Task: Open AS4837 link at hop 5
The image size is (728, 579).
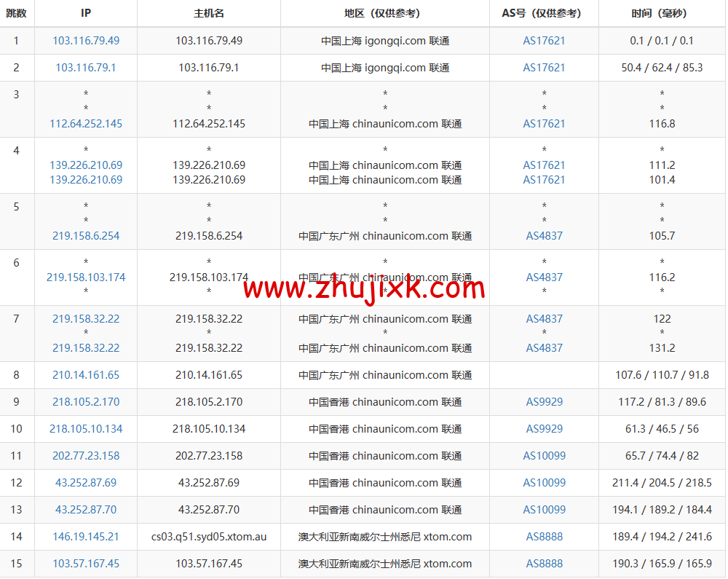Action: [x=544, y=235]
